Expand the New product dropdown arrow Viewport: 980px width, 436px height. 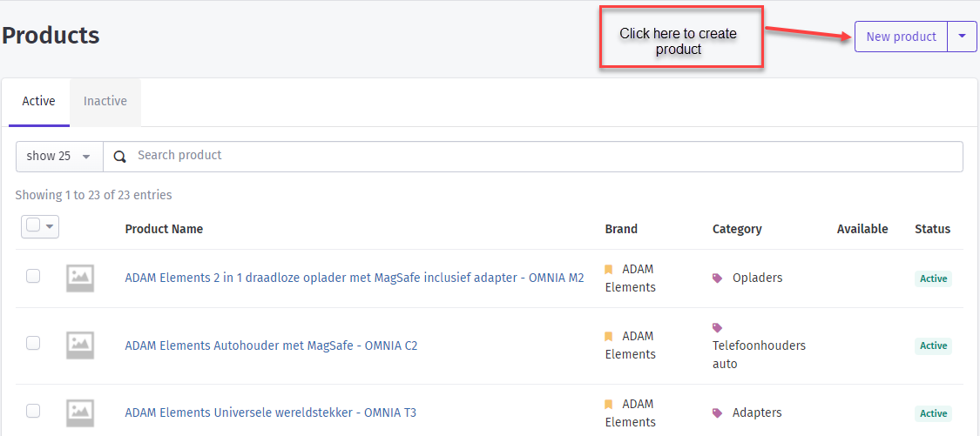point(963,37)
